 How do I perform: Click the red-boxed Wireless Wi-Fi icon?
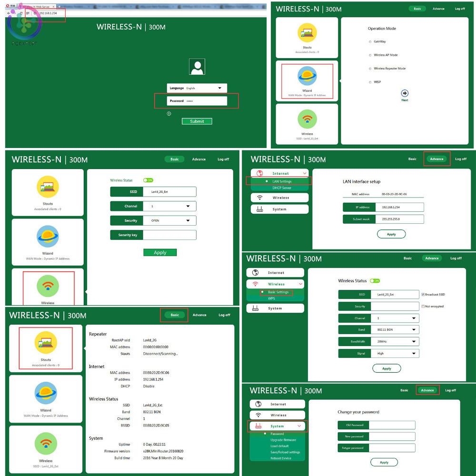(48, 286)
